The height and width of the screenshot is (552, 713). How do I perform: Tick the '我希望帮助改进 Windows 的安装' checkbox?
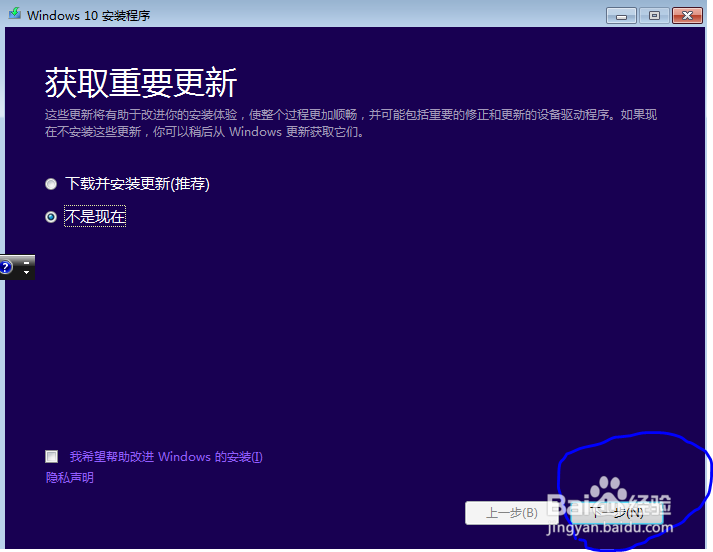click(52, 456)
